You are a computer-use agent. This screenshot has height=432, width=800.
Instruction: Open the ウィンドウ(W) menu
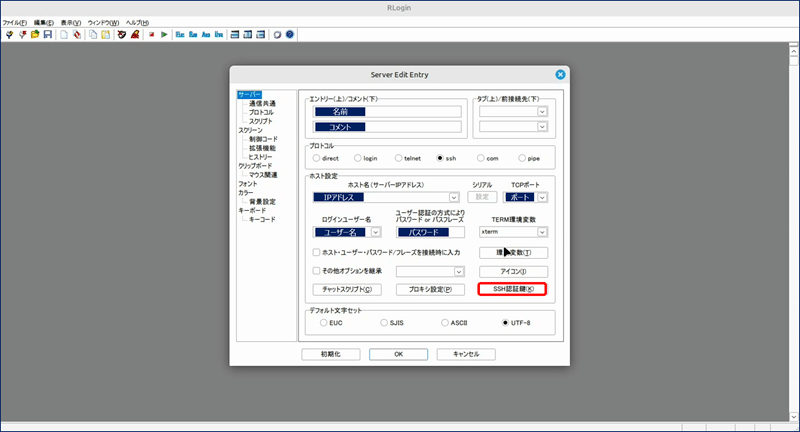[x=103, y=23]
